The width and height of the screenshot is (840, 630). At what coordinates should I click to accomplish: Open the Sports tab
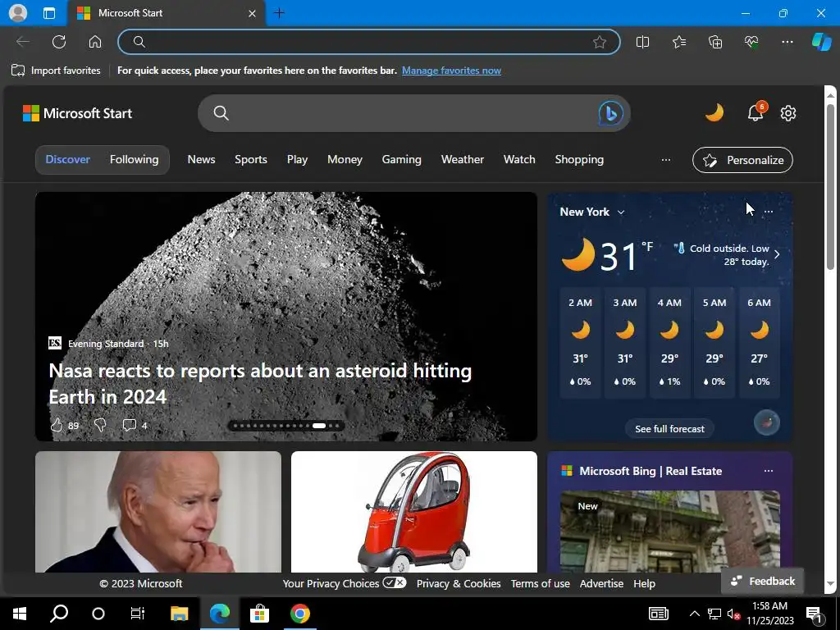tap(251, 159)
